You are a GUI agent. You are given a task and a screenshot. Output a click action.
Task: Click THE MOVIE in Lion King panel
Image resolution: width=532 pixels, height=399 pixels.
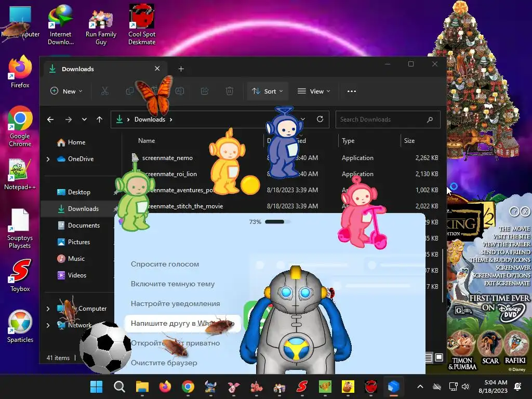click(514, 229)
